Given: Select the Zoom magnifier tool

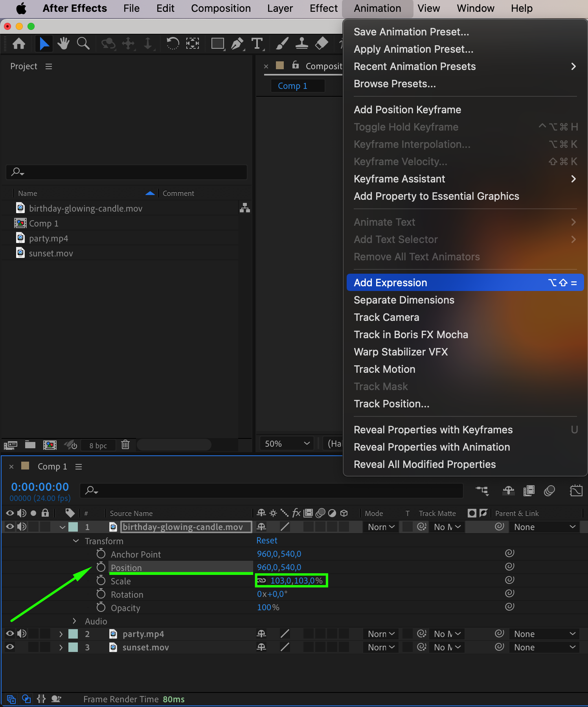Looking at the screenshot, I should (x=83, y=43).
